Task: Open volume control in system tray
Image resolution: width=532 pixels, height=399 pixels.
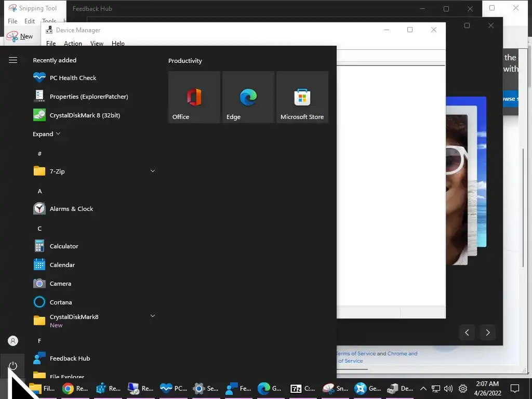Action: pos(448,389)
